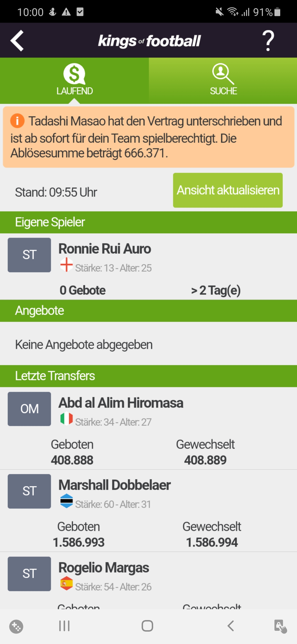Screen dimensions: 297x644
Task: Open Abd al Alim Hiromasa transfer entry
Action: (x=148, y=428)
